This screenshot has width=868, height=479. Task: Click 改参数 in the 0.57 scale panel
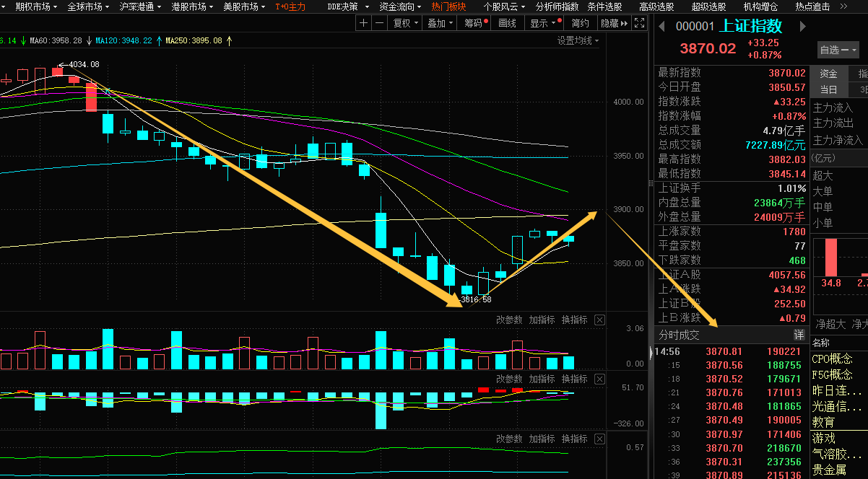(x=509, y=439)
